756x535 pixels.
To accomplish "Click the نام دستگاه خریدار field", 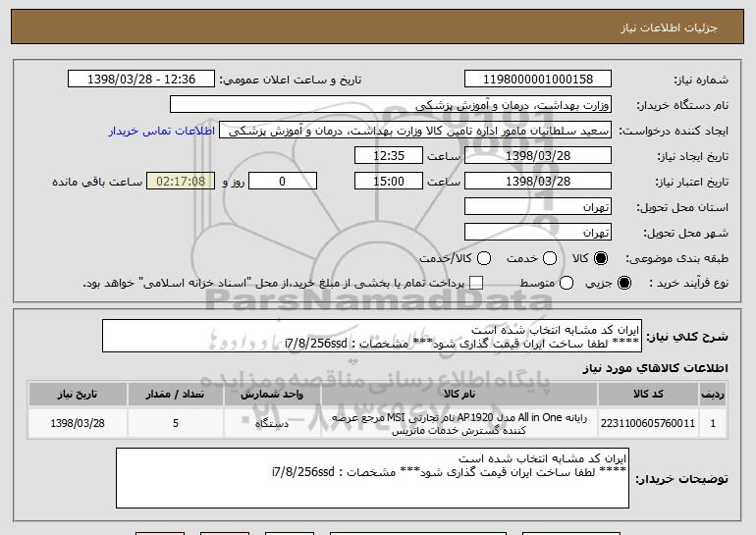I will (x=391, y=105).
